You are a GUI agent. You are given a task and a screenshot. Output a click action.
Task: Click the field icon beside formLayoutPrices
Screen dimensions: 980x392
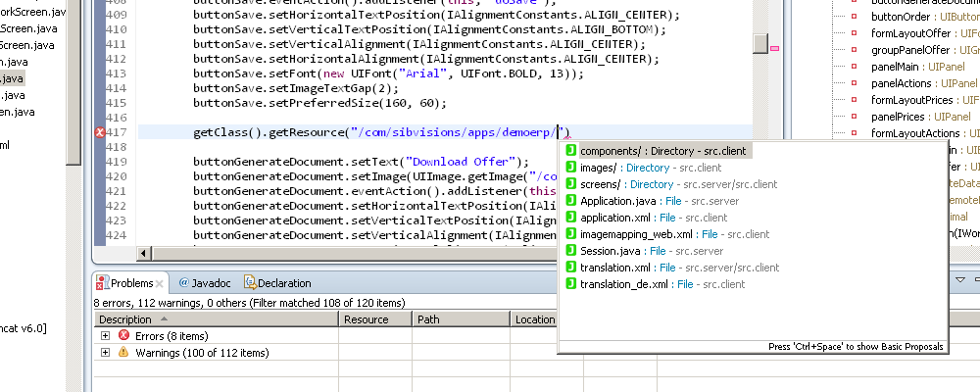click(854, 100)
